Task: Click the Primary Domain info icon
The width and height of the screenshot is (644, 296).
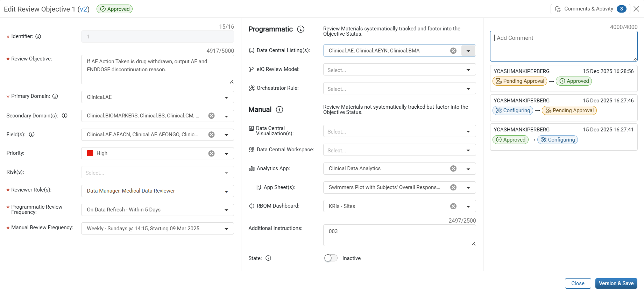Action: [x=55, y=96]
